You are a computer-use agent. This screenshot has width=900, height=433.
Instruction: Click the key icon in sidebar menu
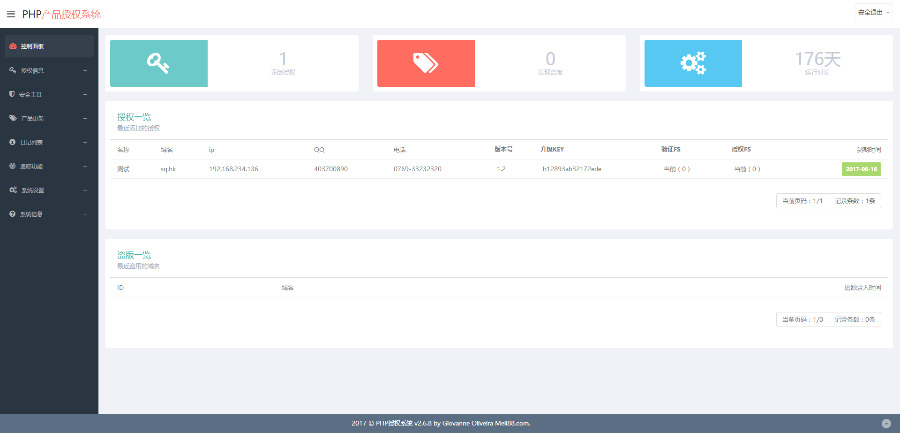(12, 70)
